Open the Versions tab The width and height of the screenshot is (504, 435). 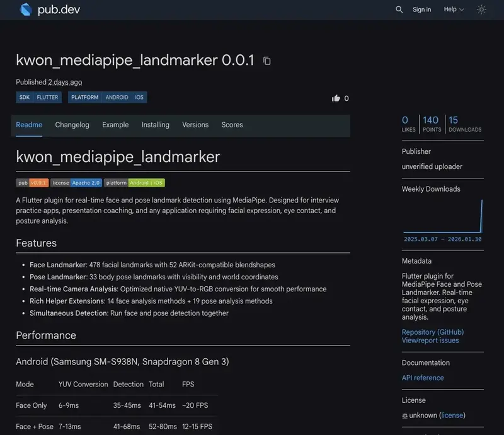coord(195,125)
